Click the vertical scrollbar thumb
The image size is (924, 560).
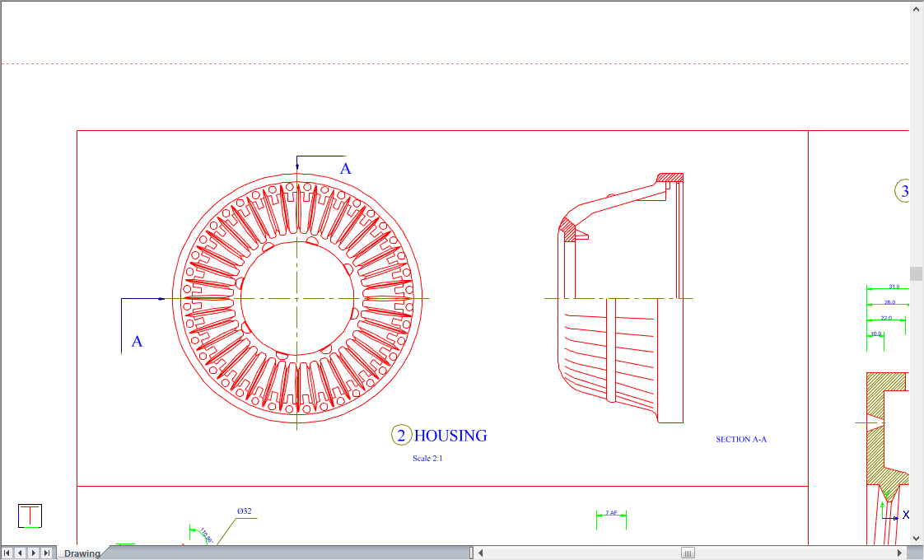pyautogui.click(x=916, y=273)
